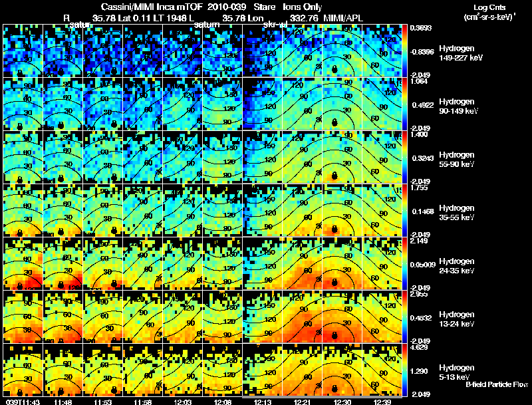This screenshot has height=405, width=532.
Task: Select the 'Hydrogen 5-13 keV' row label
Action: coord(457,372)
